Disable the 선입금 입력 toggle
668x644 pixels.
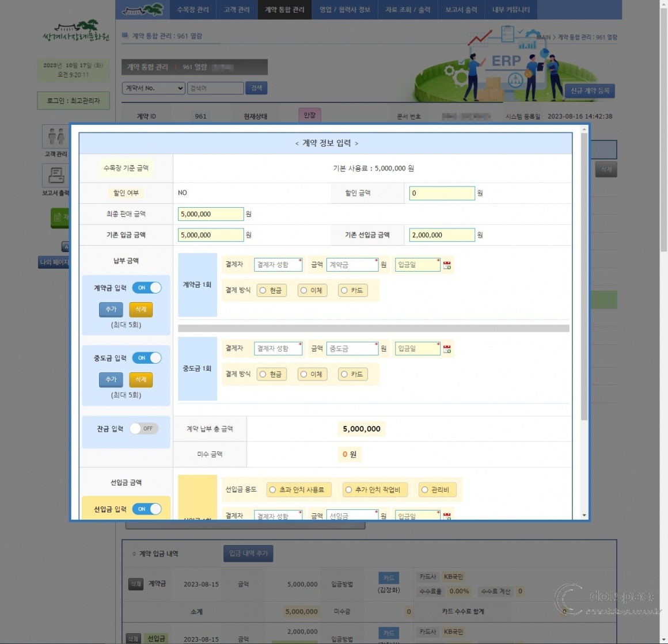(147, 509)
